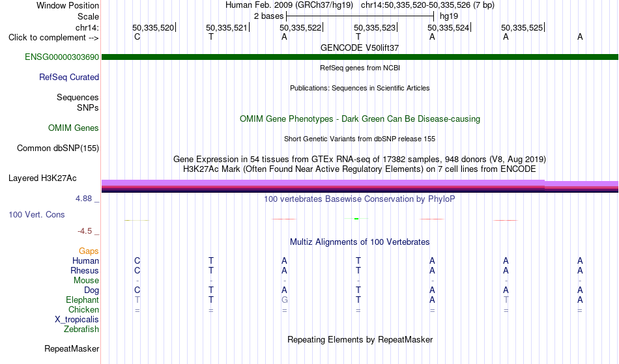Click Repeating Elements by RepeatMasker title

(x=360, y=340)
